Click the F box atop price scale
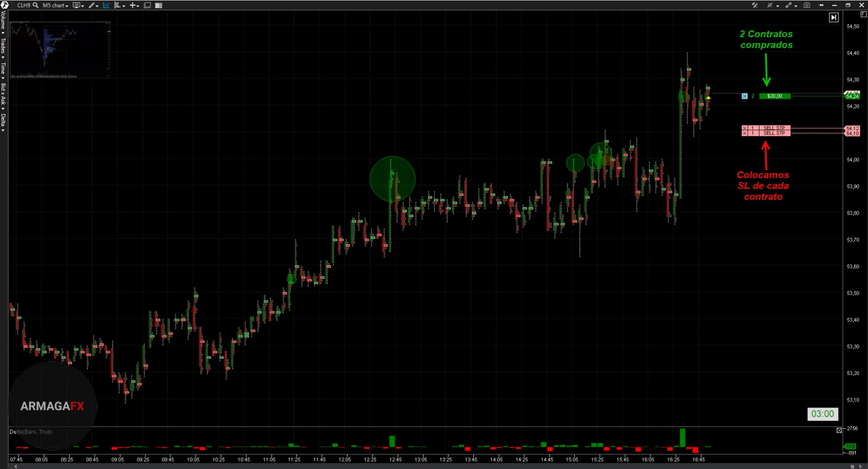The image size is (868, 469). click(863, 15)
